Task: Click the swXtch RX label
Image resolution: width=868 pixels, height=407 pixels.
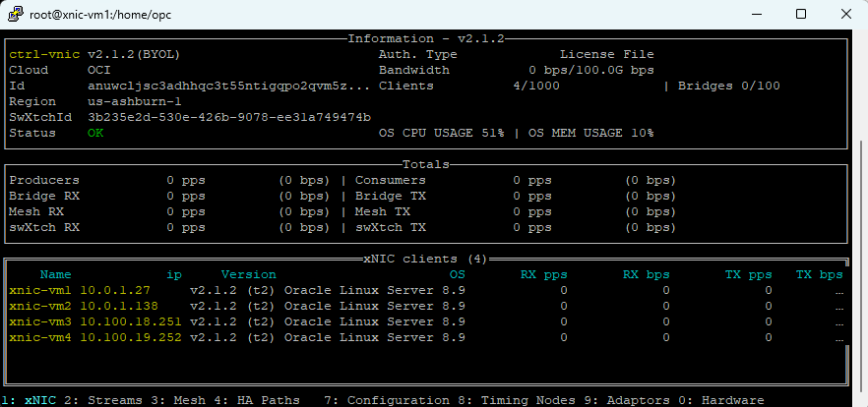Action: (44, 227)
